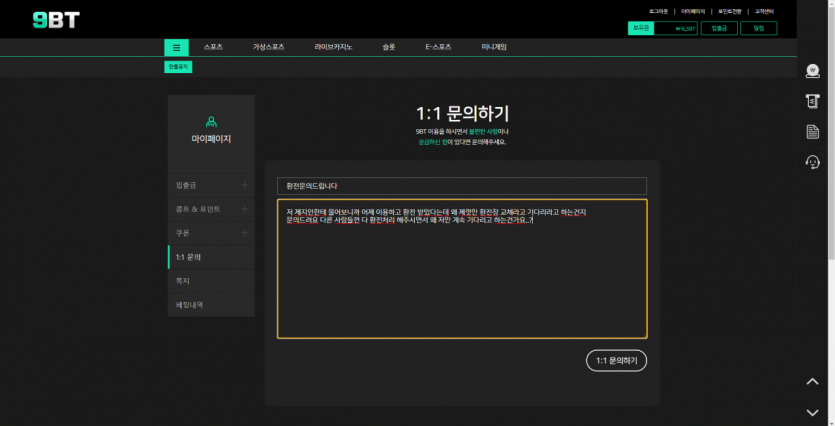Image resolution: width=835 pixels, height=426 pixels.
Task: Click the 입출금 button in header
Action: (x=719, y=28)
